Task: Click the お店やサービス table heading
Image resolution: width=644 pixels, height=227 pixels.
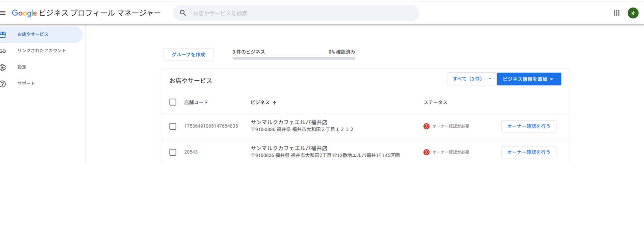Action: tap(191, 81)
